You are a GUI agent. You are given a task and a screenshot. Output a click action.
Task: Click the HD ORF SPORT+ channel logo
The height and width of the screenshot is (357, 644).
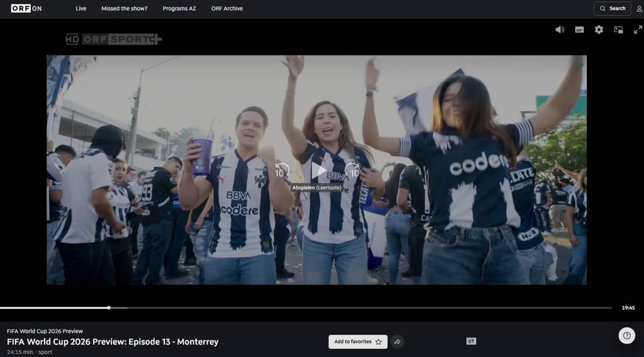tap(113, 39)
